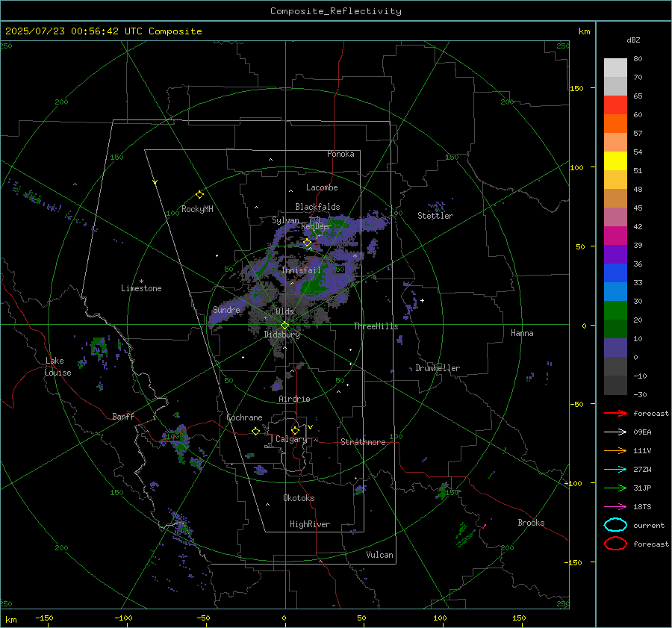Click the Airdrie city label

coord(294,399)
